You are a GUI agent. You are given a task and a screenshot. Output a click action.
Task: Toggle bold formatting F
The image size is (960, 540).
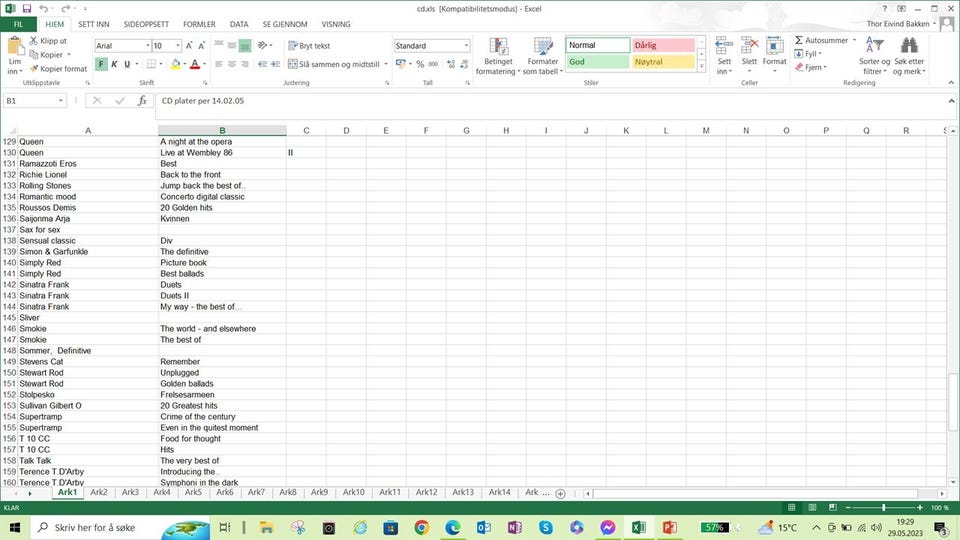[101, 64]
